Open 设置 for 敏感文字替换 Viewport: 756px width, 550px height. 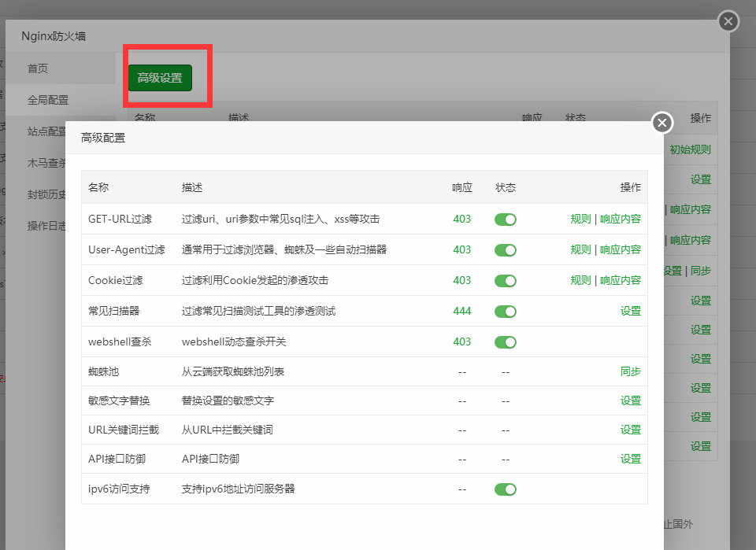tap(631, 400)
